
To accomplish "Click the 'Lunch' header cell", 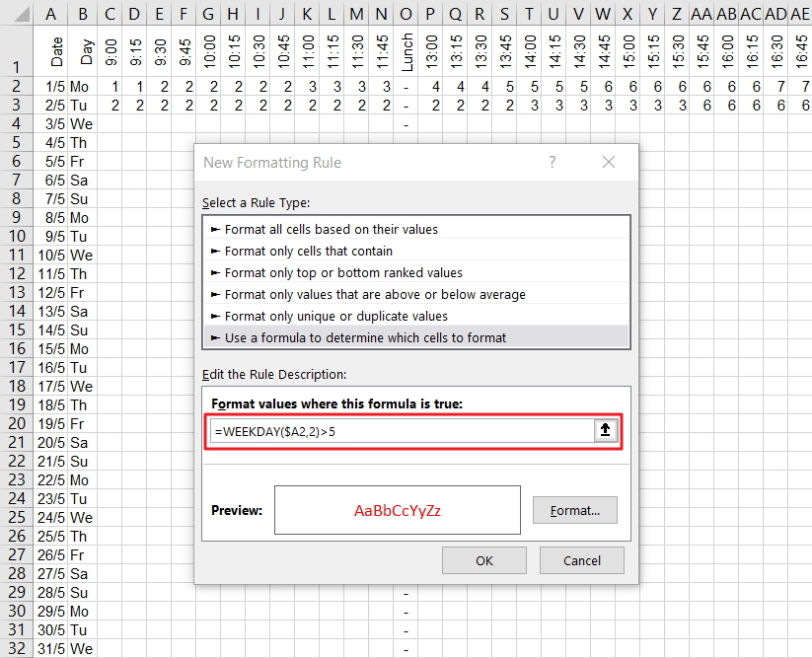I will (x=406, y=50).
